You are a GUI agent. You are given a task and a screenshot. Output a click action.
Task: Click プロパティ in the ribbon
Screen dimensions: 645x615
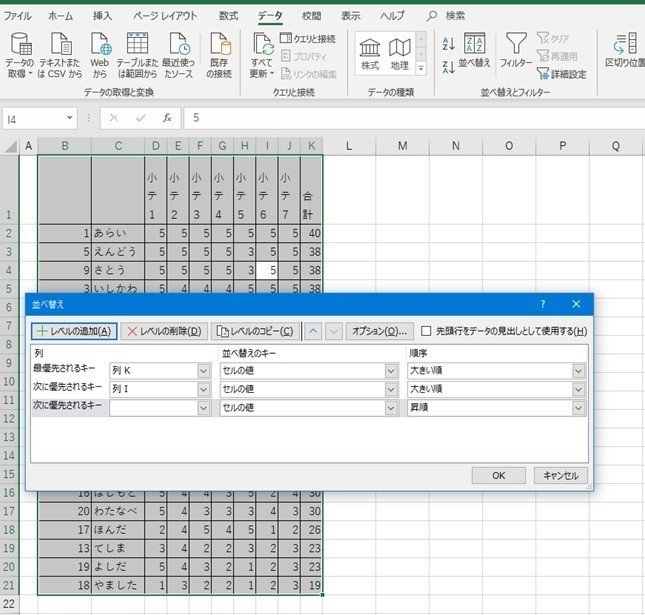tap(304, 56)
